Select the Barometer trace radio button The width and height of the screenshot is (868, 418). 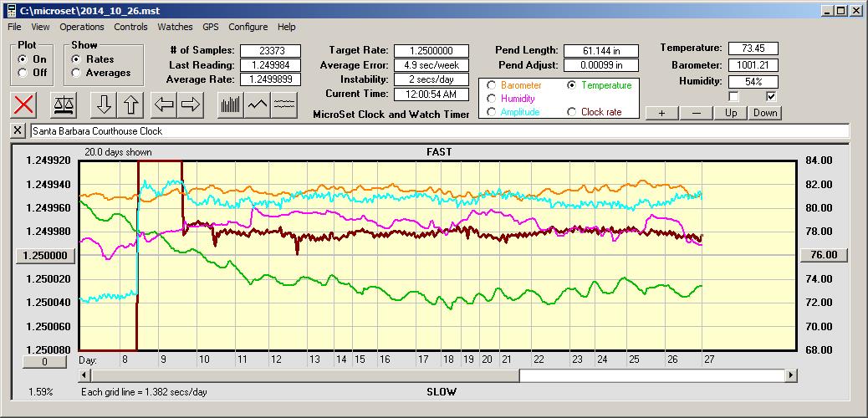491,85
